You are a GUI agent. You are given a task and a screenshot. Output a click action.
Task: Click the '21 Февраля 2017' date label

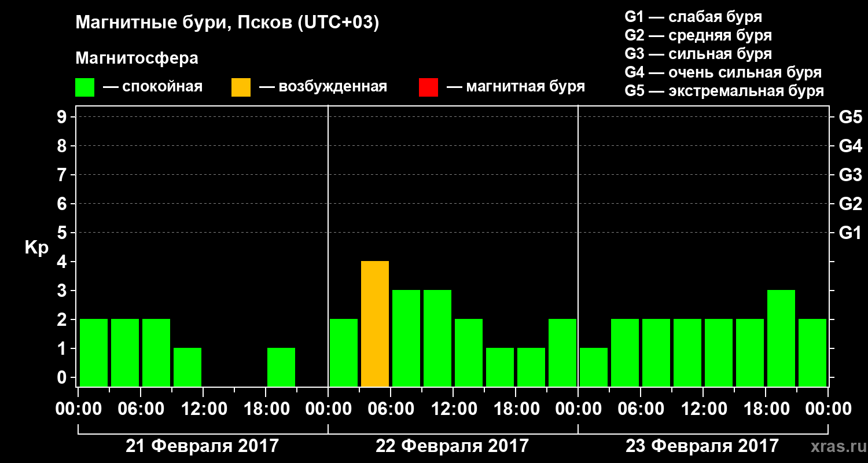pyautogui.click(x=202, y=446)
